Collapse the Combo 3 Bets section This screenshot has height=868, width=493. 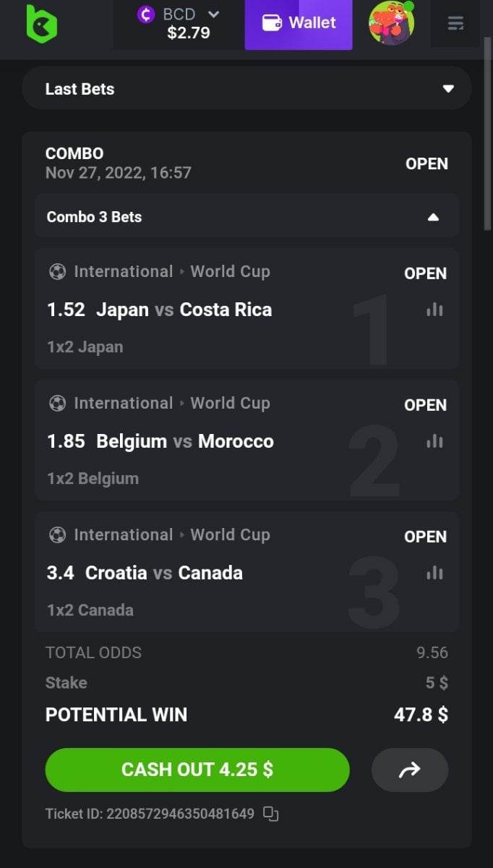433,217
